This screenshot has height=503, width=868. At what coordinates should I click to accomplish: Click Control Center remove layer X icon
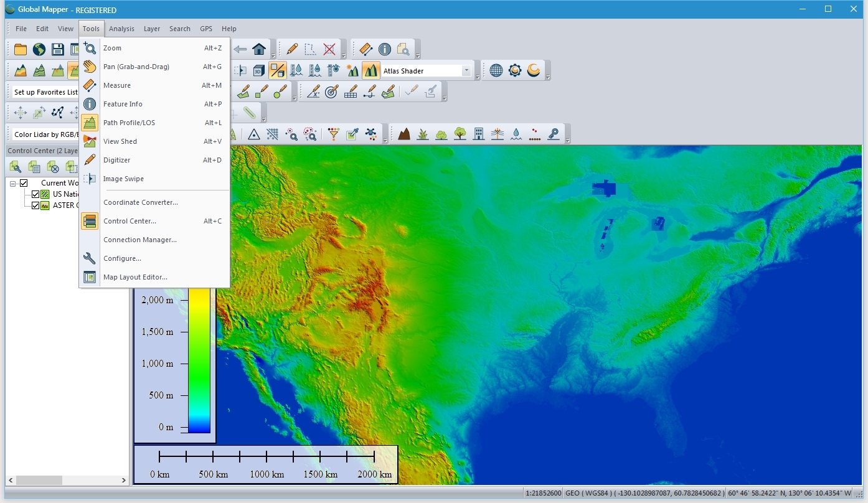[53, 167]
